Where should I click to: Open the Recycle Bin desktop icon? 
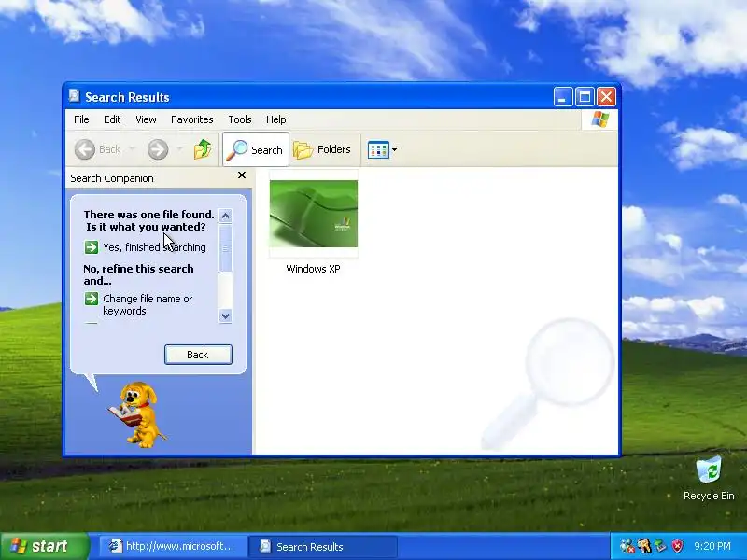709,478
